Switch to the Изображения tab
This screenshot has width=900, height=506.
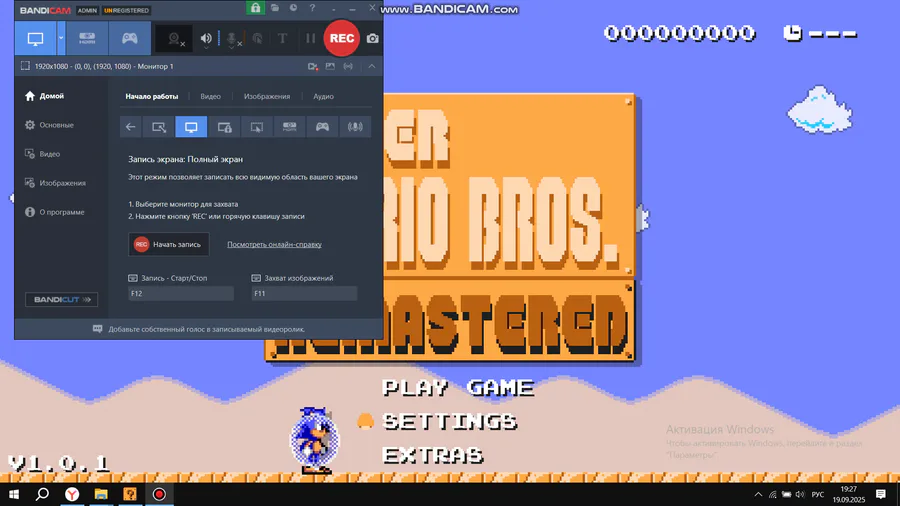click(267, 96)
